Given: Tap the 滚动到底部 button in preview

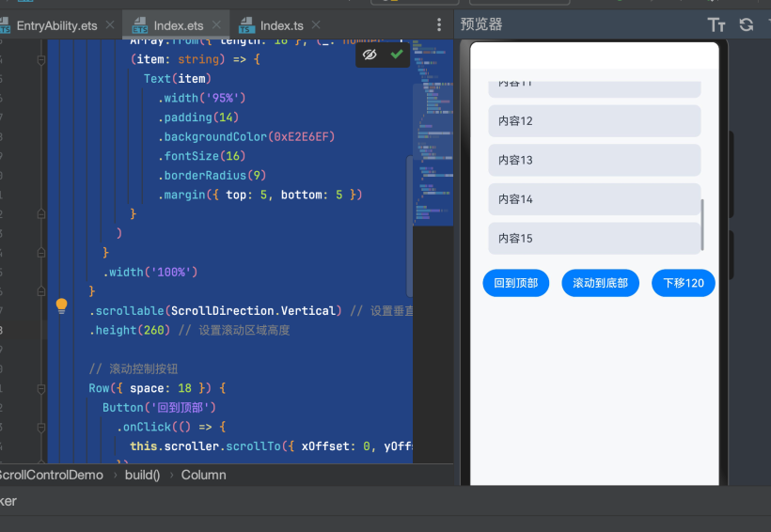Looking at the screenshot, I should point(601,283).
